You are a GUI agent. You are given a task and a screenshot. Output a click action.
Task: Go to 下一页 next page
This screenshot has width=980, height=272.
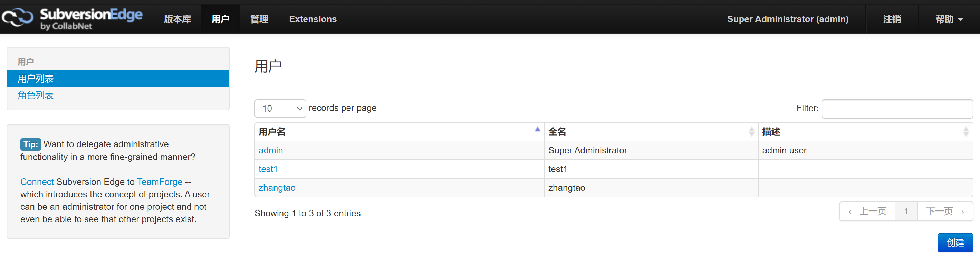coord(945,212)
